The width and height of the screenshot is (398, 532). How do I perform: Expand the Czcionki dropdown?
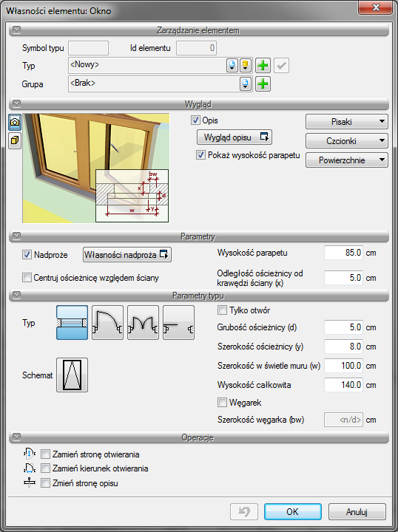[347, 141]
